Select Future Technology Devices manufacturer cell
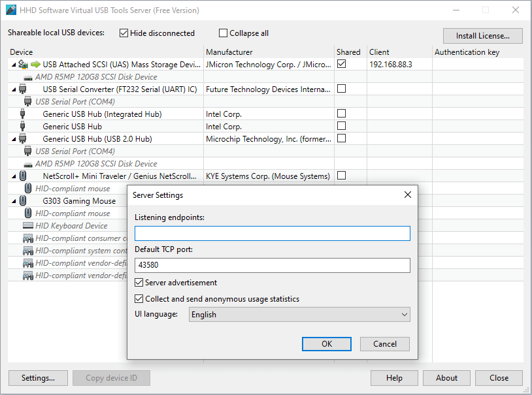This screenshot has height=395, width=532. pos(269,89)
